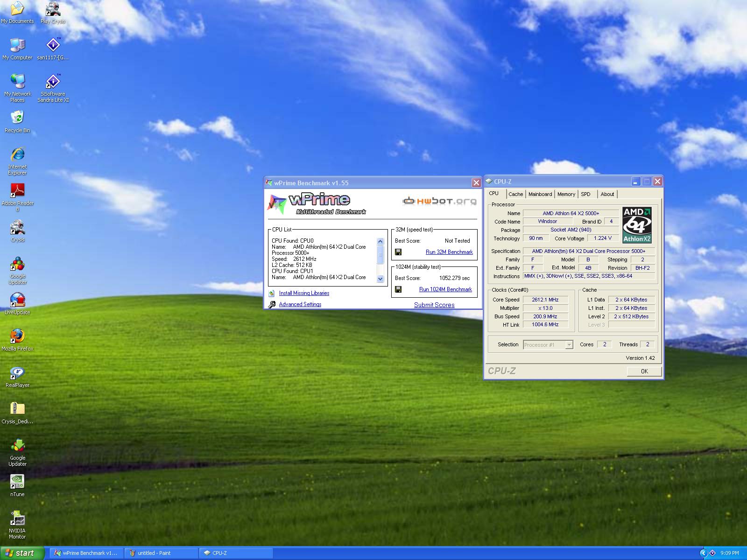Click the Run 32M Benchmark link

tap(449, 252)
